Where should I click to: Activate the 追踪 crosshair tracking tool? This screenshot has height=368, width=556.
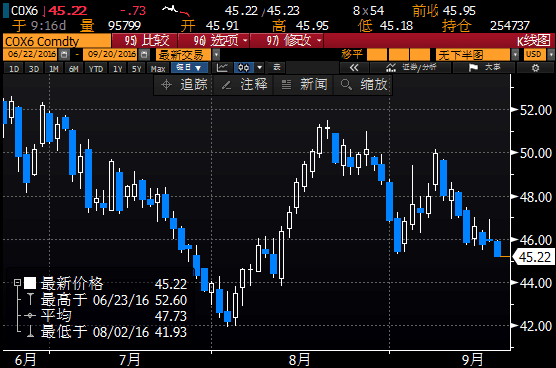pos(183,85)
